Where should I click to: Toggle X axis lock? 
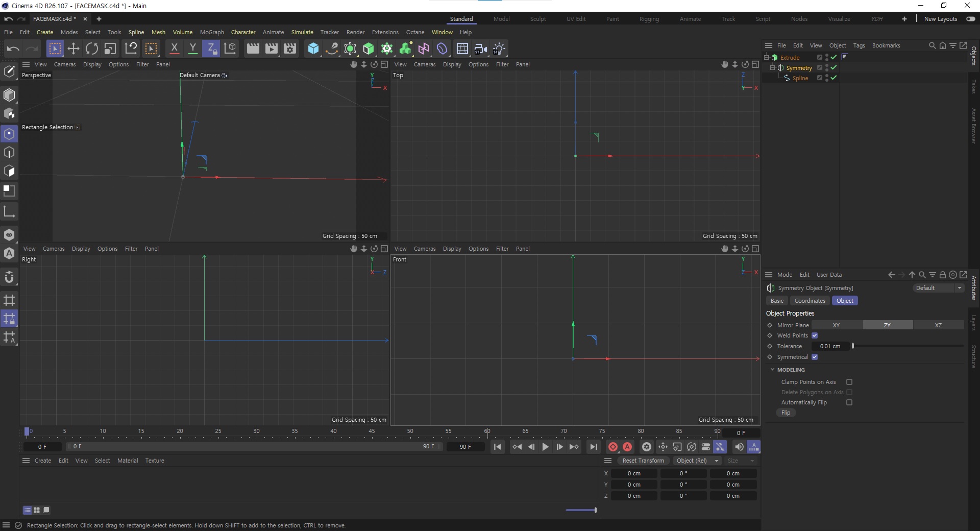tap(174, 49)
